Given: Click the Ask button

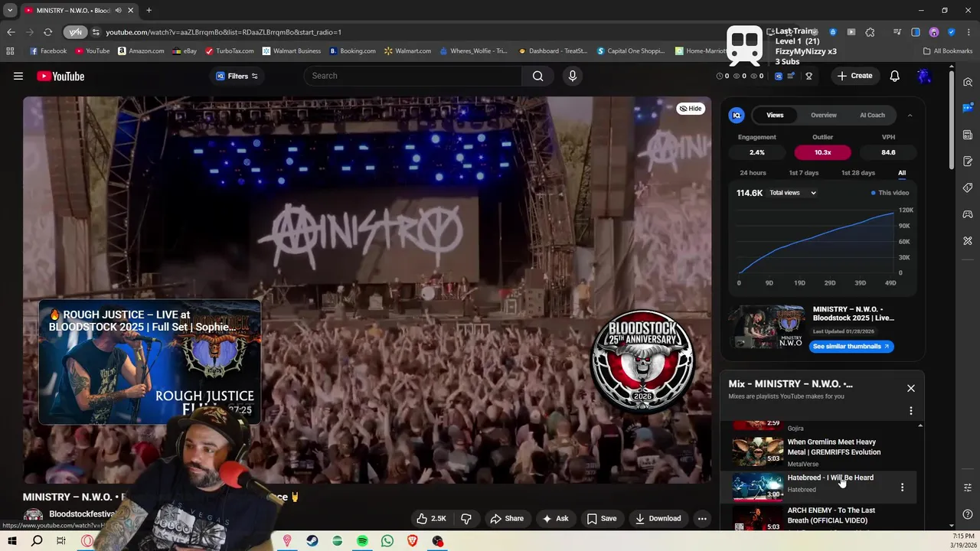Looking at the screenshot, I should pyautogui.click(x=555, y=518).
